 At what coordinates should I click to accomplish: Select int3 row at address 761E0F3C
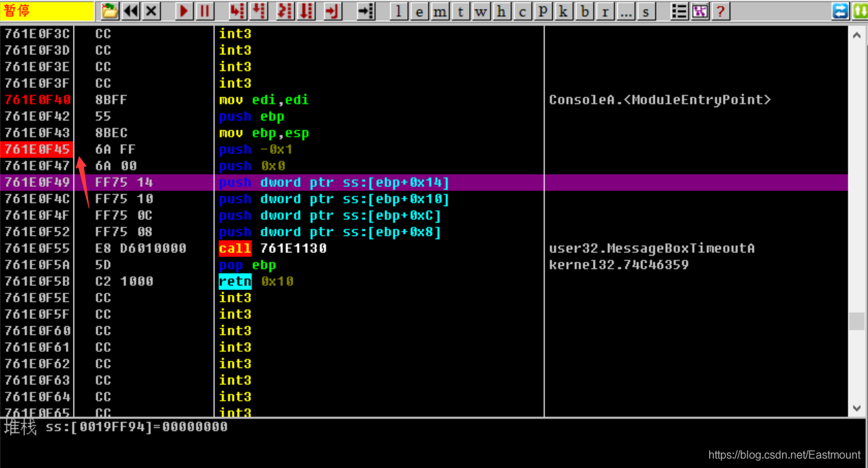[x=425, y=34]
